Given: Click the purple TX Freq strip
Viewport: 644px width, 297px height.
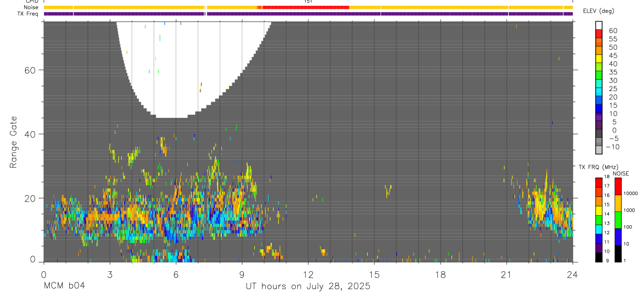Looking at the screenshot, I should (308, 14).
